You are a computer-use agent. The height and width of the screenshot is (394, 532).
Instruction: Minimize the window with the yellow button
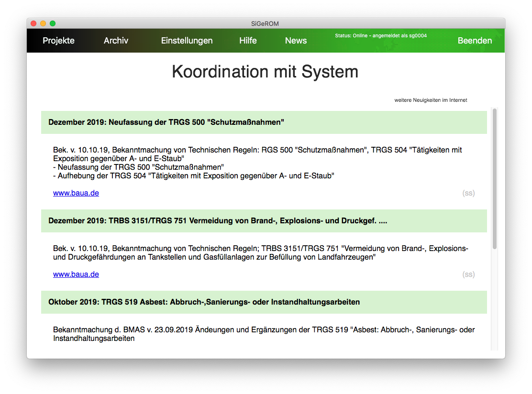point(43,23)
